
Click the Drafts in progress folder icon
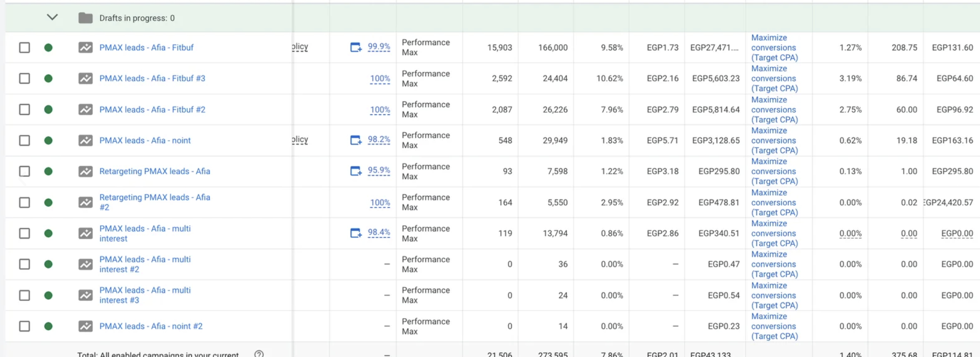(x=85, y=18)
